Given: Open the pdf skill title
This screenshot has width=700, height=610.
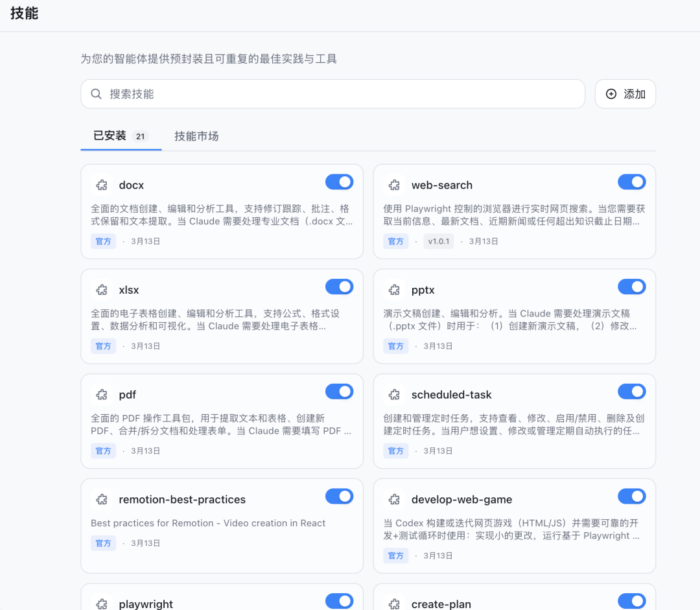Looking at the screenshot, I should (127, 395).
